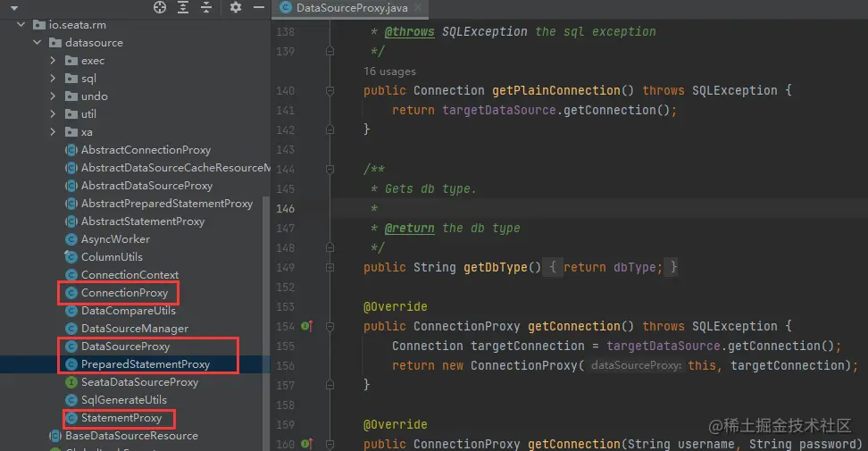The image size is (868, 451).
Task: Unfold the getDbType method at line 149
Action: pos(330,267)
